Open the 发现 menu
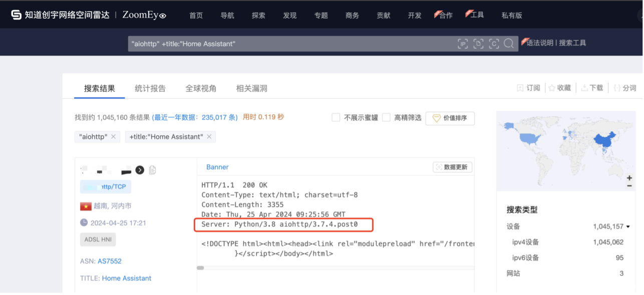 click(x=290, y=16)
